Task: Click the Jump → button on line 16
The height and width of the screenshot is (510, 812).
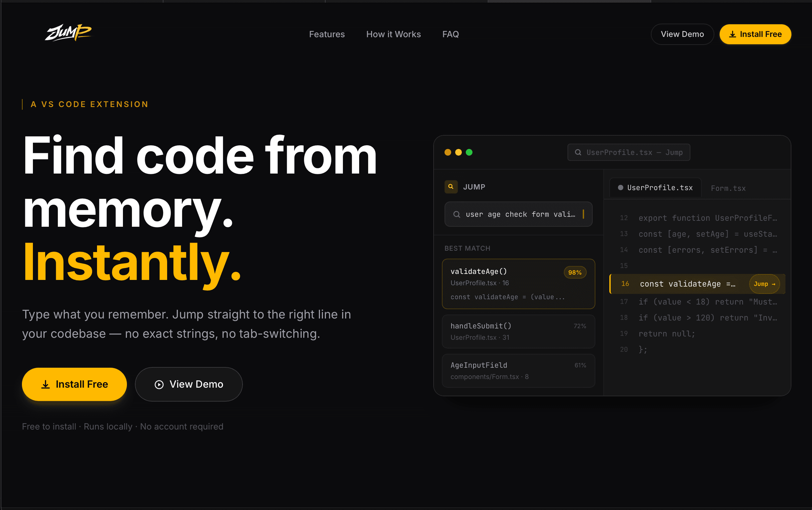Action: pyautogui.click(x=764, y=284)
